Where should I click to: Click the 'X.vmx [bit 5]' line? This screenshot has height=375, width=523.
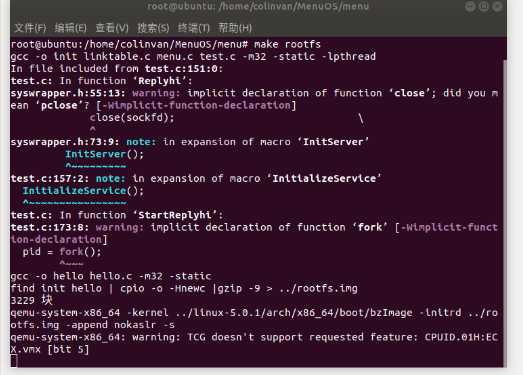pos(50,349)
